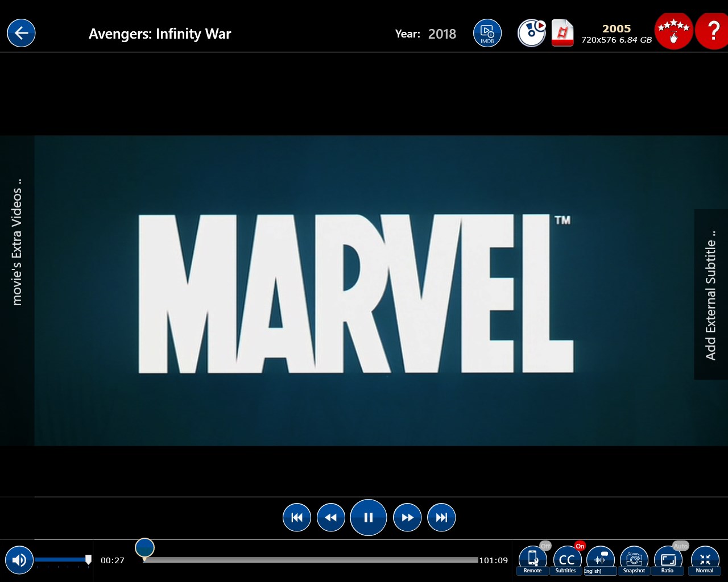Viewport: 728px width, 582px height.
Task: Open the star rating icon
Action: 674,31
